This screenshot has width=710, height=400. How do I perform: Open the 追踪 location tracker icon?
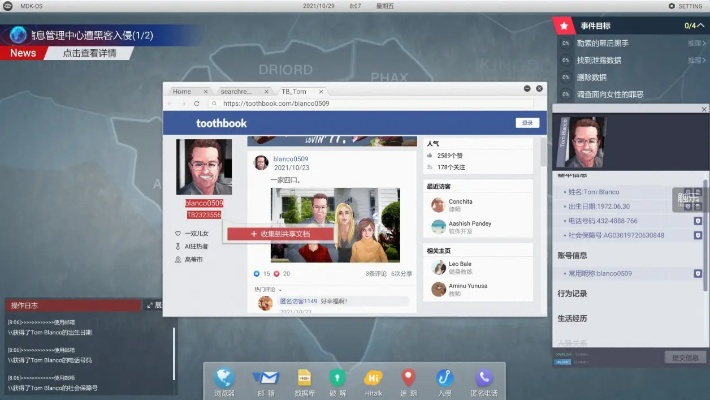[408, 378]
